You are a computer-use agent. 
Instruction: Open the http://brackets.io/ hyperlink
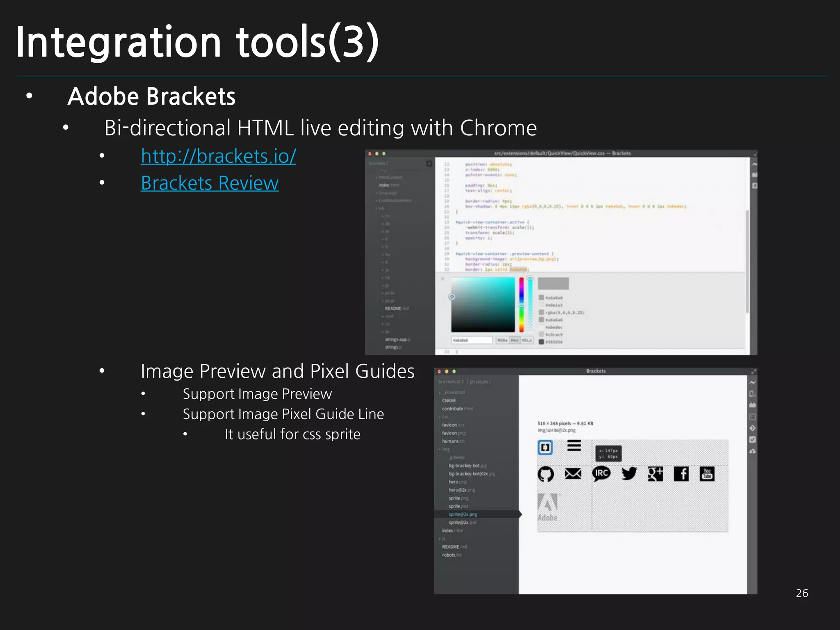pyautogui.click(x=218, y=156)
